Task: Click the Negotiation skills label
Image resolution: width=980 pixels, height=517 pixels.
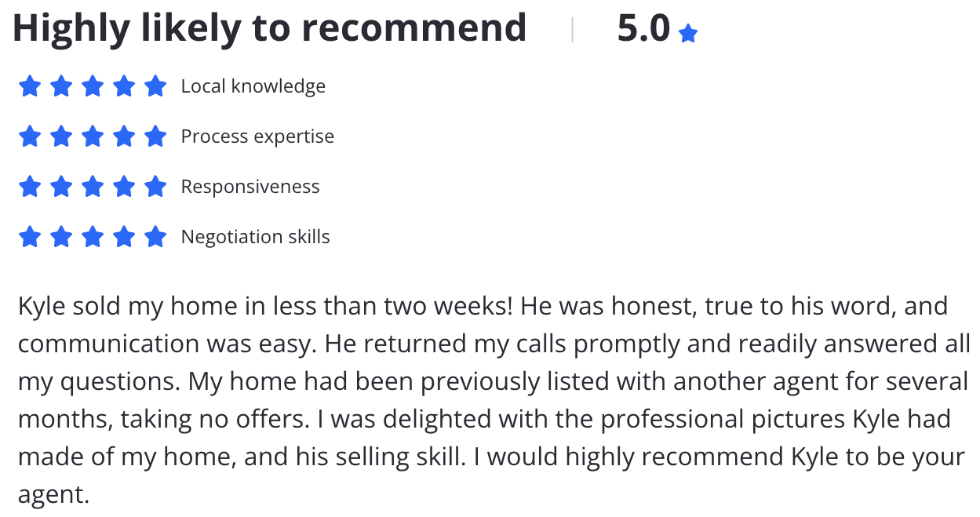Action: [256, 237]
